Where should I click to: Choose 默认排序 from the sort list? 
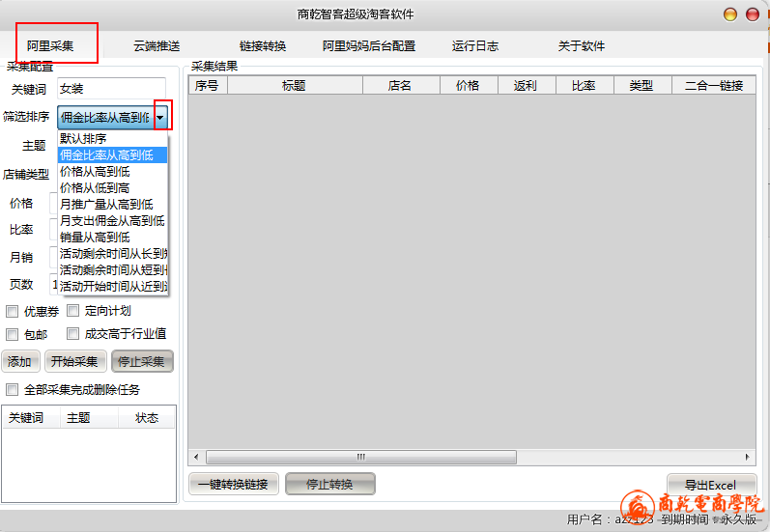(x=113, y=138)
